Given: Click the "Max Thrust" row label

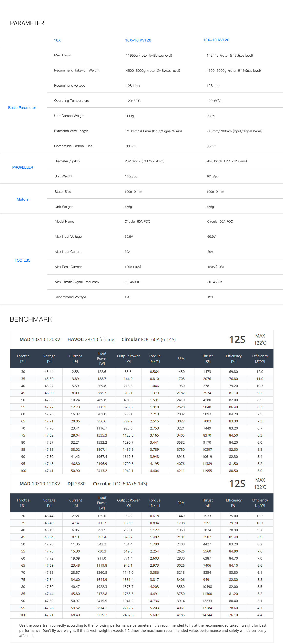Looking at the screenshot, I should [x=62, y=55].
